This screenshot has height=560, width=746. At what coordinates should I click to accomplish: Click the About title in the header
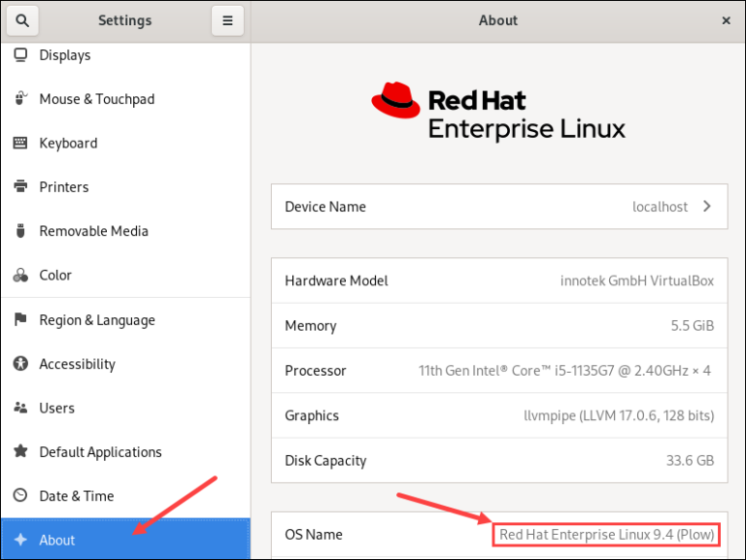498,20
